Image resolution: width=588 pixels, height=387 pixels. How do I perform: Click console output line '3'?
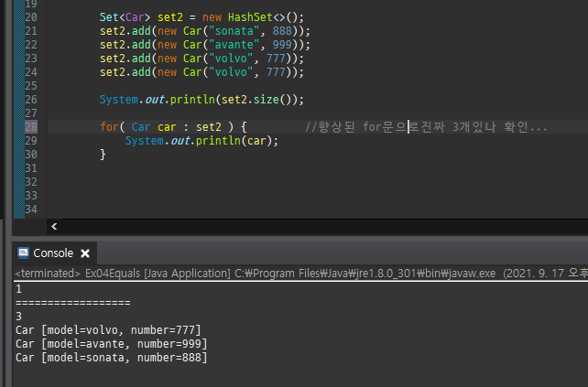(x=18, y=317)
